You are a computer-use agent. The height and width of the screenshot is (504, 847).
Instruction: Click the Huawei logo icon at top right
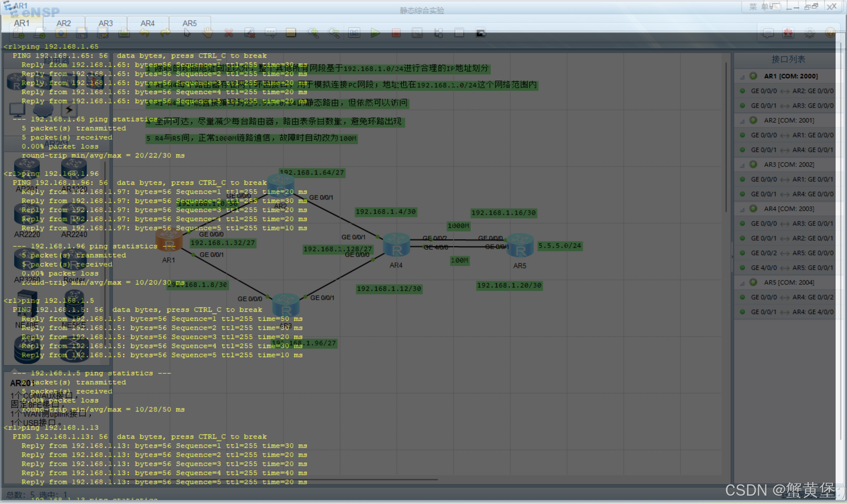[788, 33]
